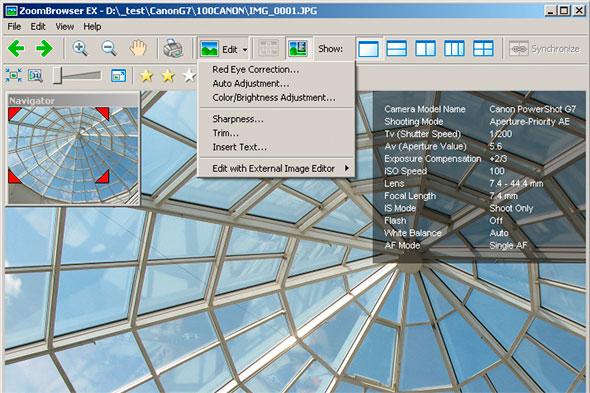Click the ZoomBrowser EX title bar app icon
This screenshot has width=590, height=393.
coord(11,11)
